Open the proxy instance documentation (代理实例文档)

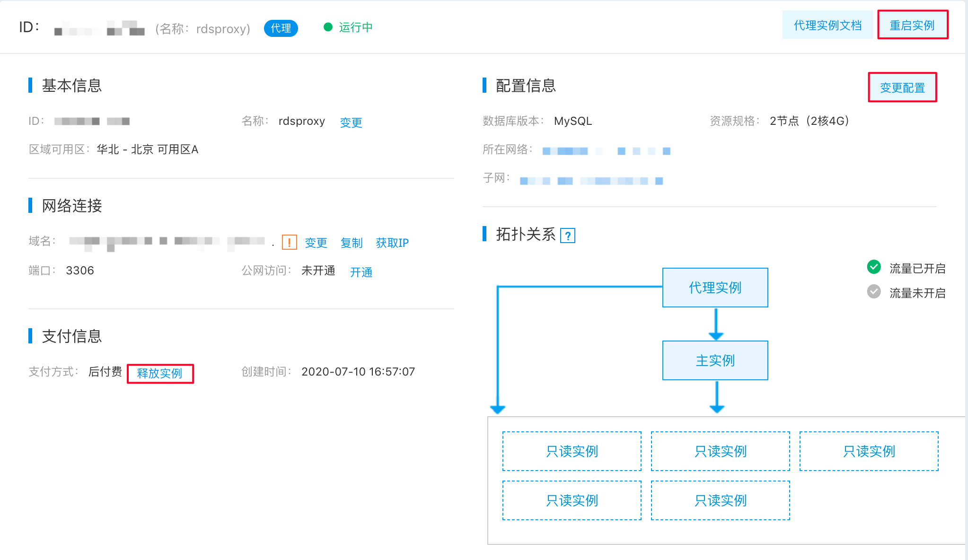(827, 25)
